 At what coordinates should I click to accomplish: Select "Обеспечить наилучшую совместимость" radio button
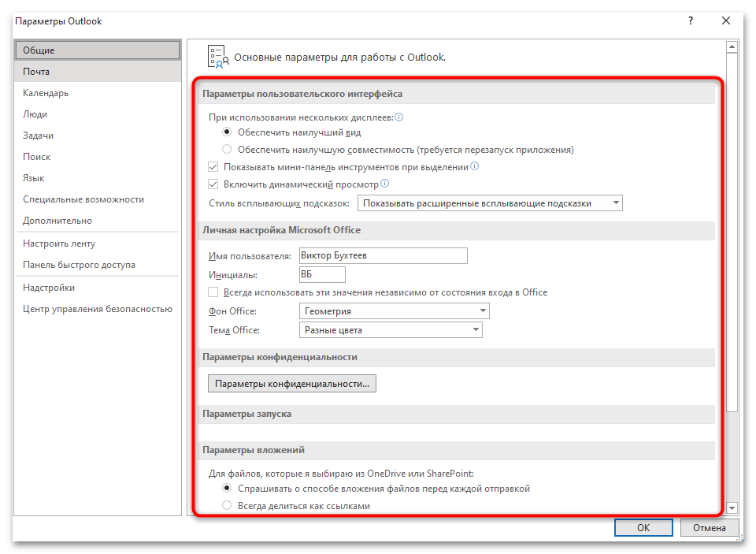(x=228, y=150)
